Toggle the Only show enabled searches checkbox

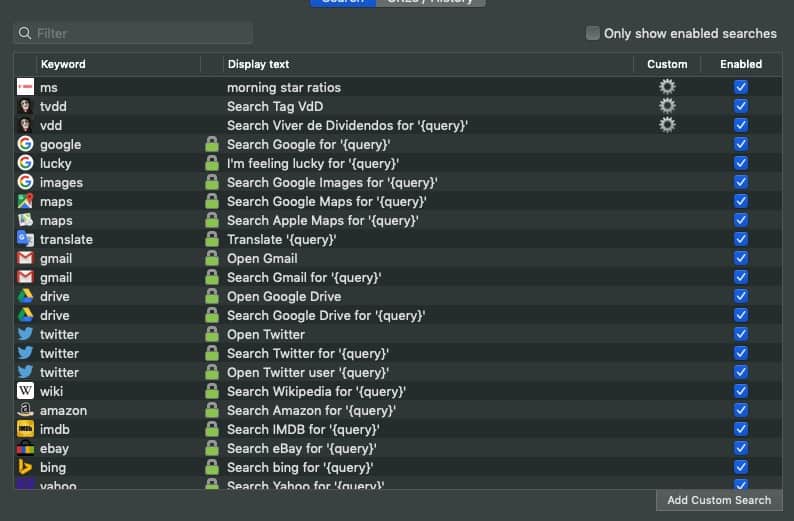(x=593, y=33)
